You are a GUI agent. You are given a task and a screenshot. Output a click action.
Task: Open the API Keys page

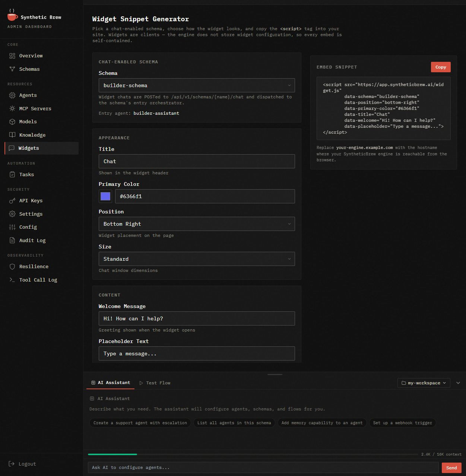point(41,201)
